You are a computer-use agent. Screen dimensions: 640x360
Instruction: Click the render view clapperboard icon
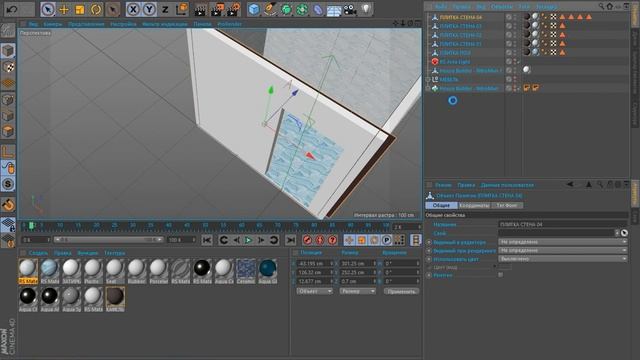tap(200, 9)
